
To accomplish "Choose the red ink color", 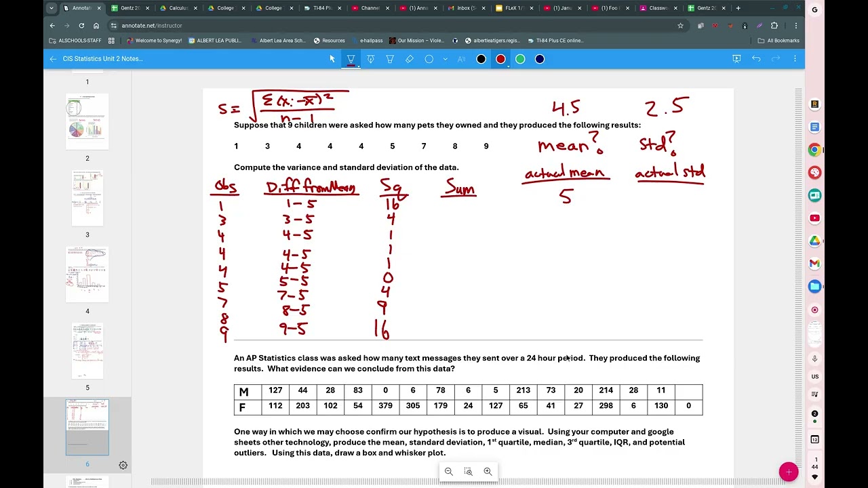I will pos(500,59).
